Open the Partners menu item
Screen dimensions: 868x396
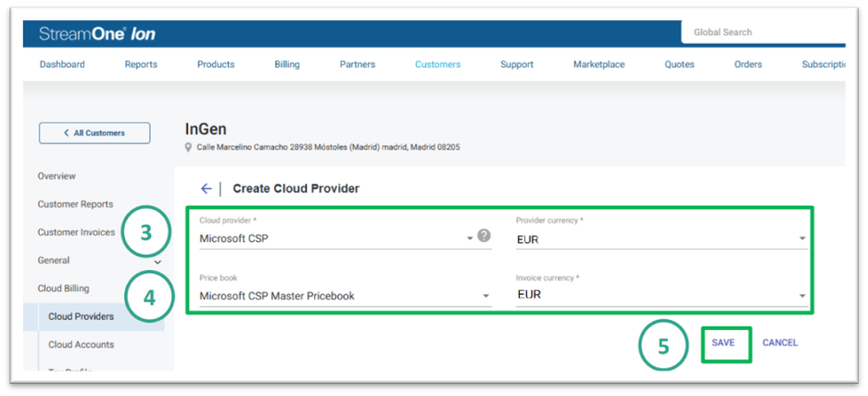point(358,65)
